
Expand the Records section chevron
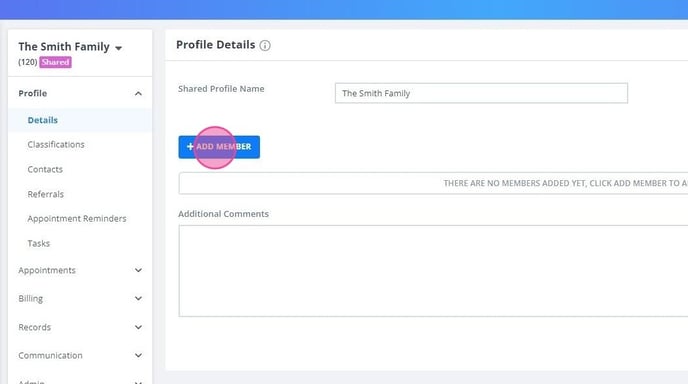click(x=138, y=327)
